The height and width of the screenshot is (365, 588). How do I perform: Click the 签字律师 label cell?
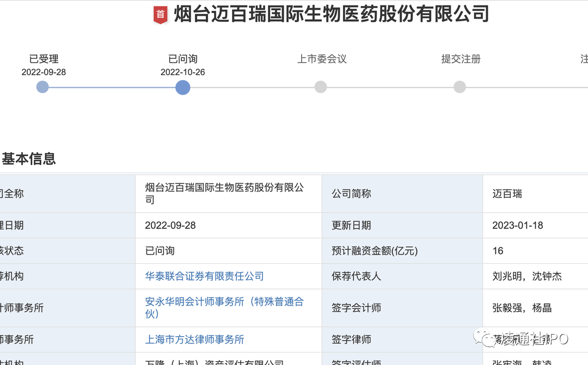pos(402,339)
